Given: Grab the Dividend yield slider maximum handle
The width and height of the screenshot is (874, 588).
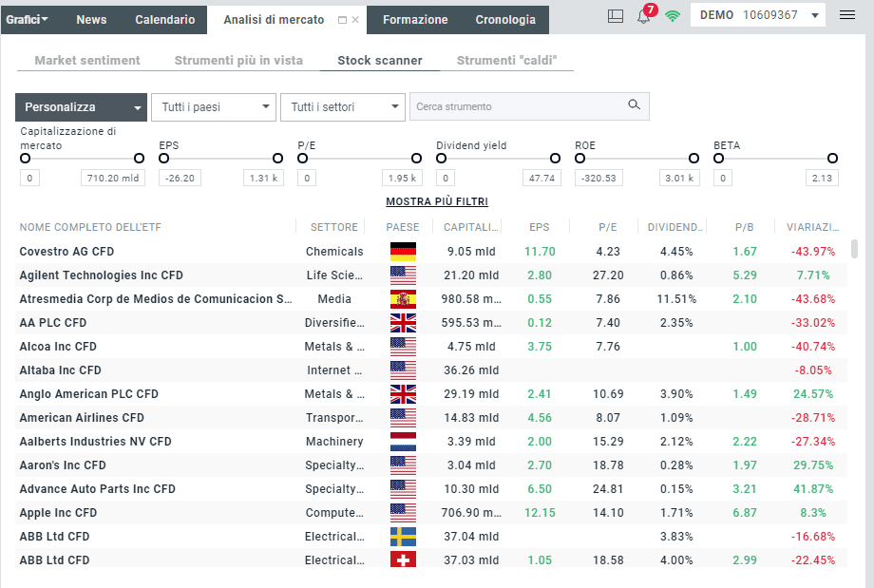Looking at the screenshot, I should [x=555, y=159].
